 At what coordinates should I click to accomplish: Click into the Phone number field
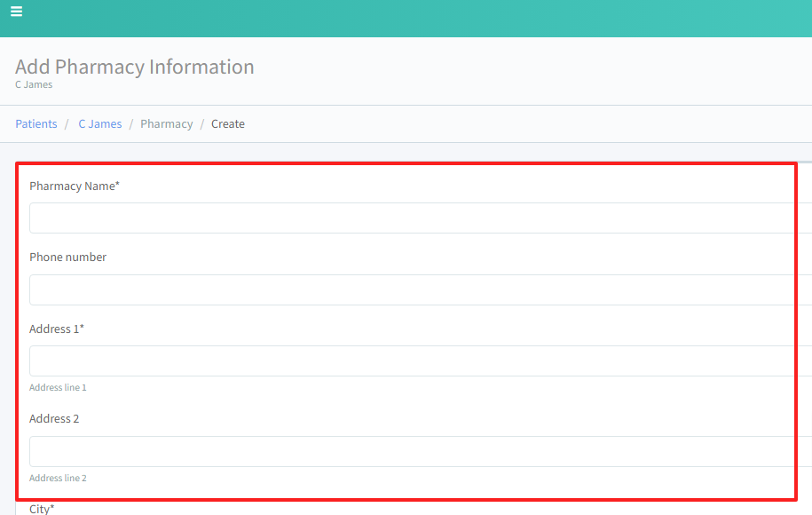pos(417,290)
